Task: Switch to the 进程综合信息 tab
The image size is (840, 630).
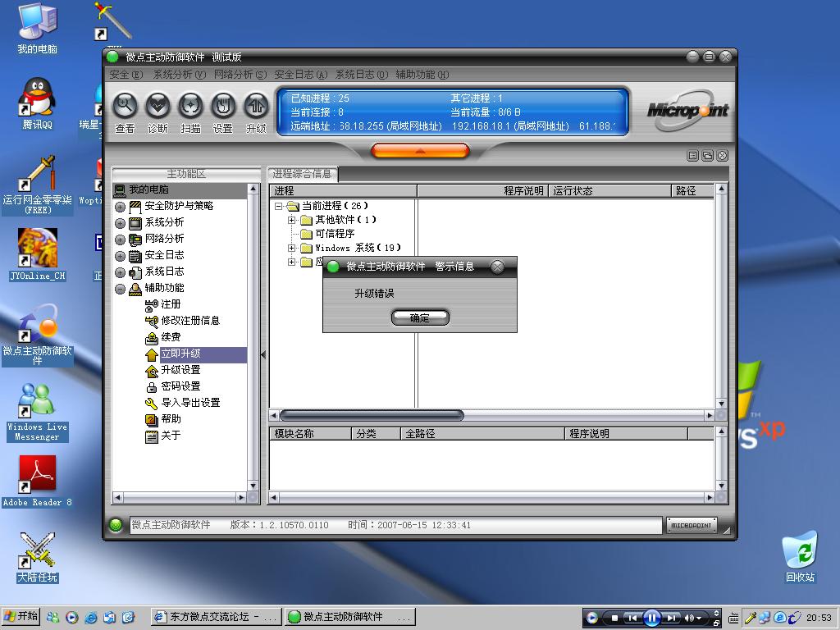Action: click(303, 174)
